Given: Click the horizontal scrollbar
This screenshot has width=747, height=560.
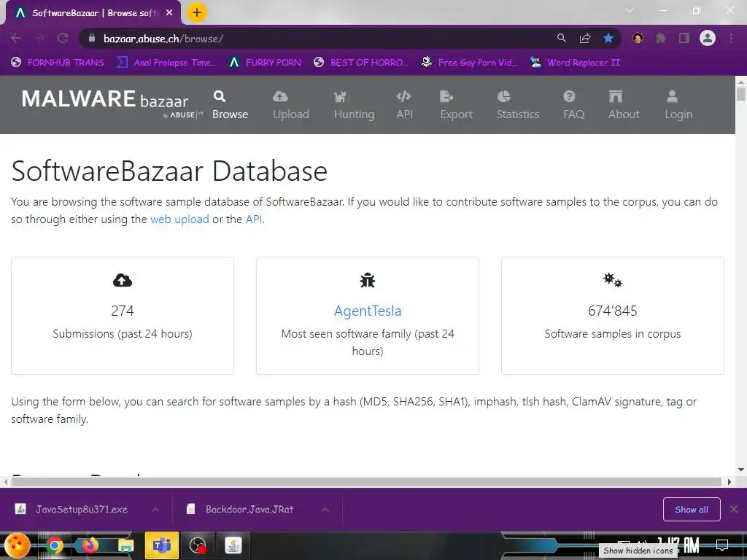Looking at the screenshot, I should [x=366, y=482].
